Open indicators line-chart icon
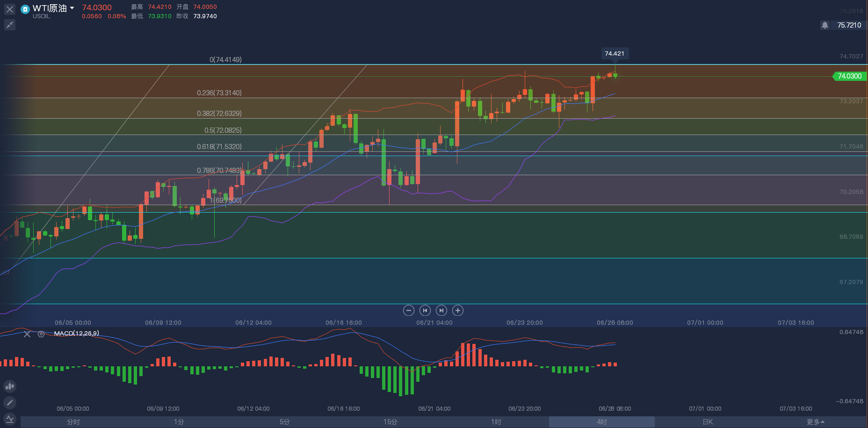 point(10,419)
